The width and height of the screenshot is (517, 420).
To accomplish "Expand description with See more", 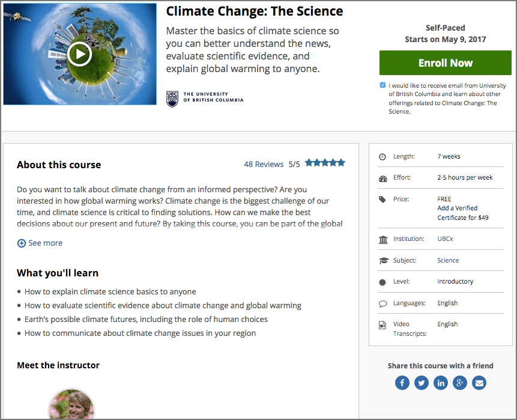I will pyautogui.click(x=40, y=243).
